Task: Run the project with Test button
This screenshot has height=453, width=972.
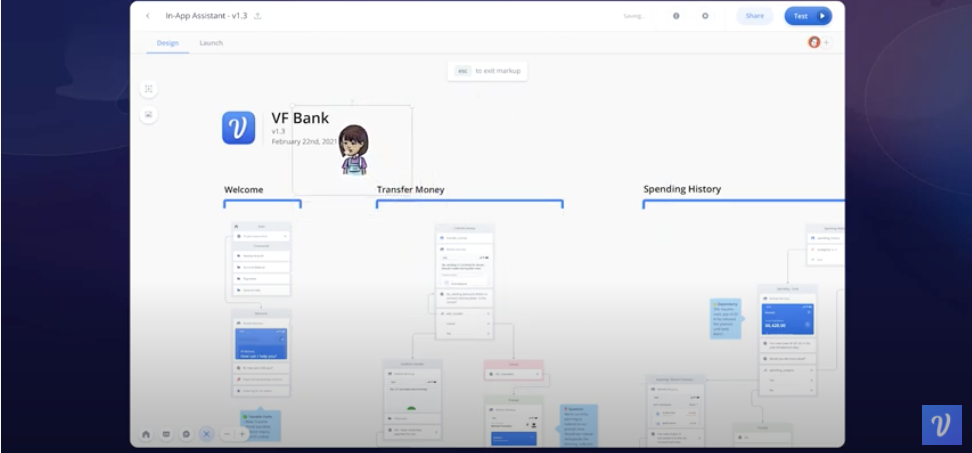Action: point(808,16)
